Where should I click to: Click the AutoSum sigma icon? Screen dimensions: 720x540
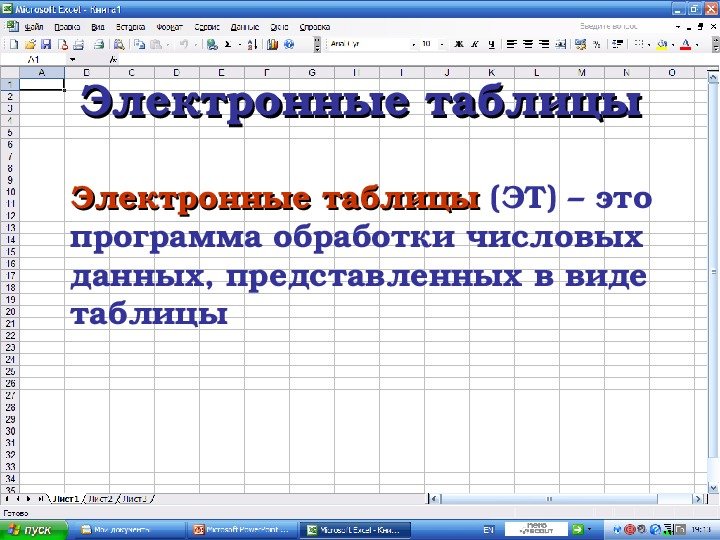227,44
